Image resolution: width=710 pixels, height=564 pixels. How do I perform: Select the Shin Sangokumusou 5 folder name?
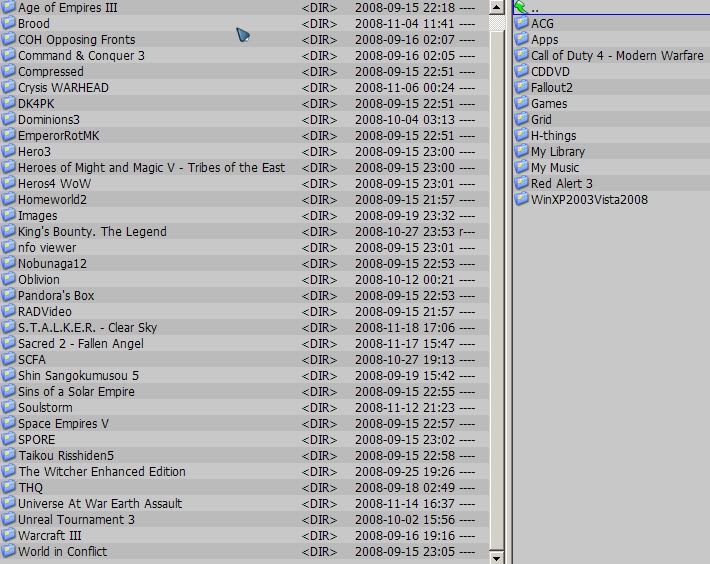[x=78, y=376]
